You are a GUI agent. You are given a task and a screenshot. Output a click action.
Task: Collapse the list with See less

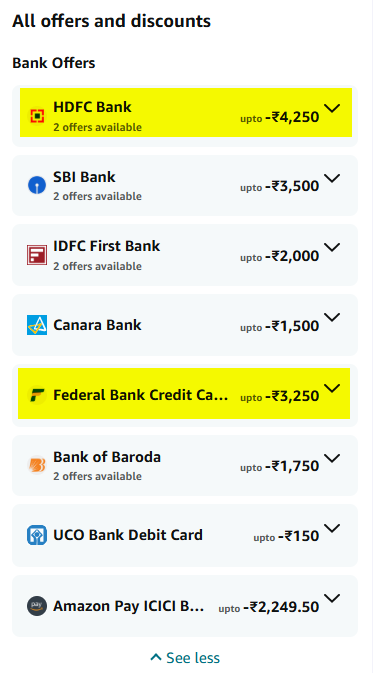pos(185,658)
